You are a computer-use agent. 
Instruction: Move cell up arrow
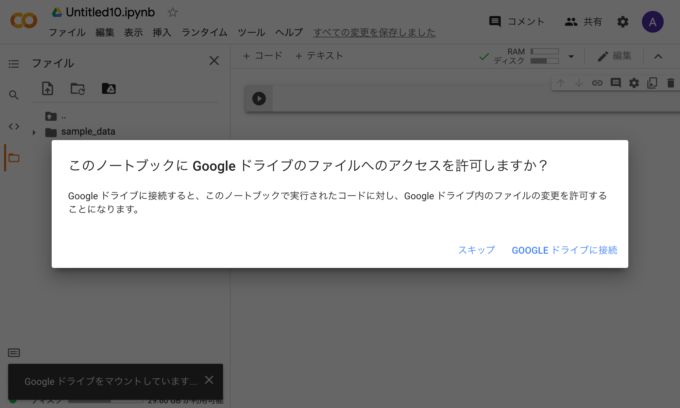click(x=561, y=83)
